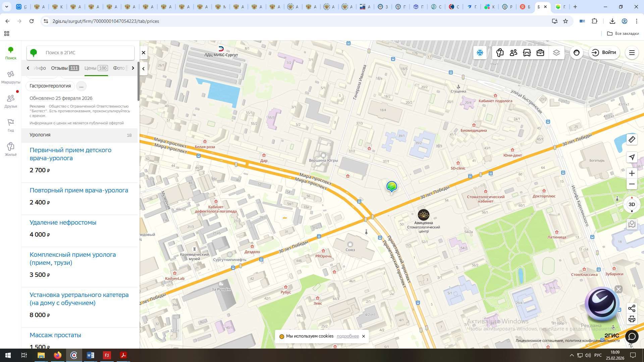Image resolution: width=644 pixels, height=362 pixels.
Task: Click the browser address bar URL
Action: click(x=106, y=21)
